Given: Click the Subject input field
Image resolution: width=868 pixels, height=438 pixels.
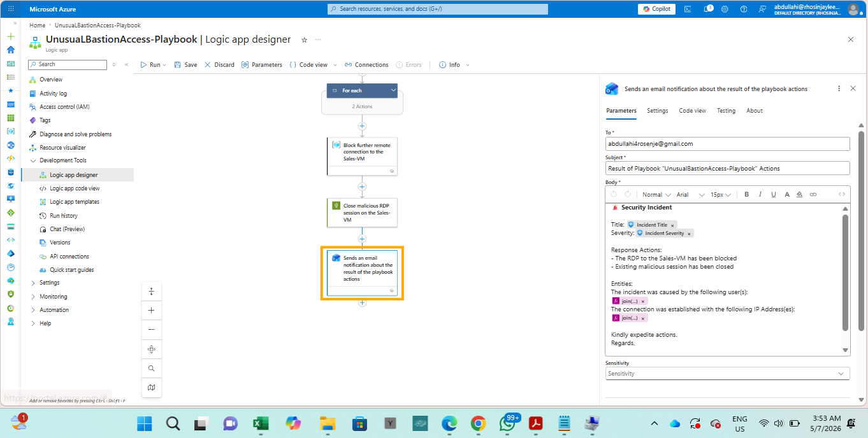Looking at the screenshot, I should [727, 168].
